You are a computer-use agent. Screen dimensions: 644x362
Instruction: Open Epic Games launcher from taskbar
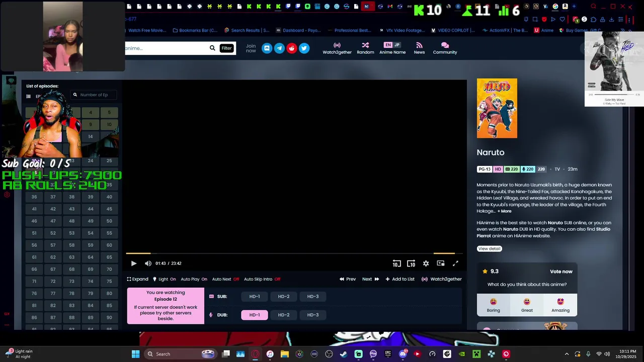click(x=388, y=354)
